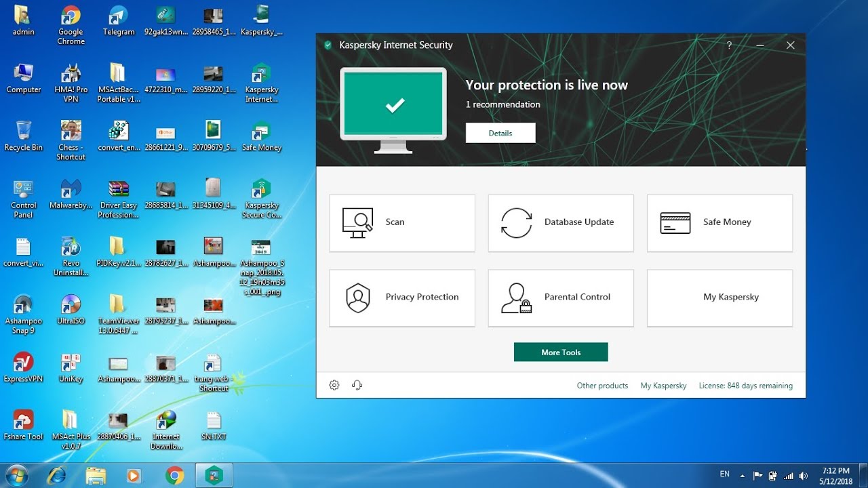The image size is (868, 488).
Task: Open Kaspersky support headset icon
Action: [x=357, y=385]
